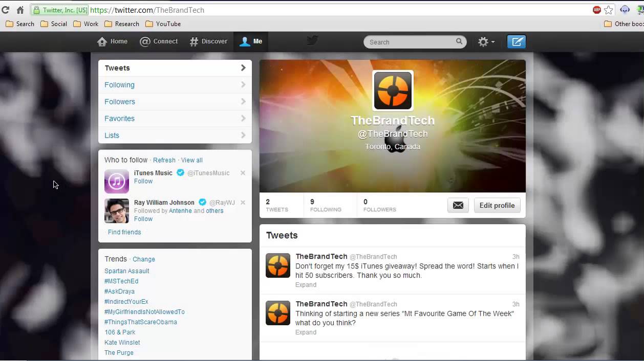Open the #MSTechEd trend
Viewport: 644px width, 361px height.
[121, 281]
